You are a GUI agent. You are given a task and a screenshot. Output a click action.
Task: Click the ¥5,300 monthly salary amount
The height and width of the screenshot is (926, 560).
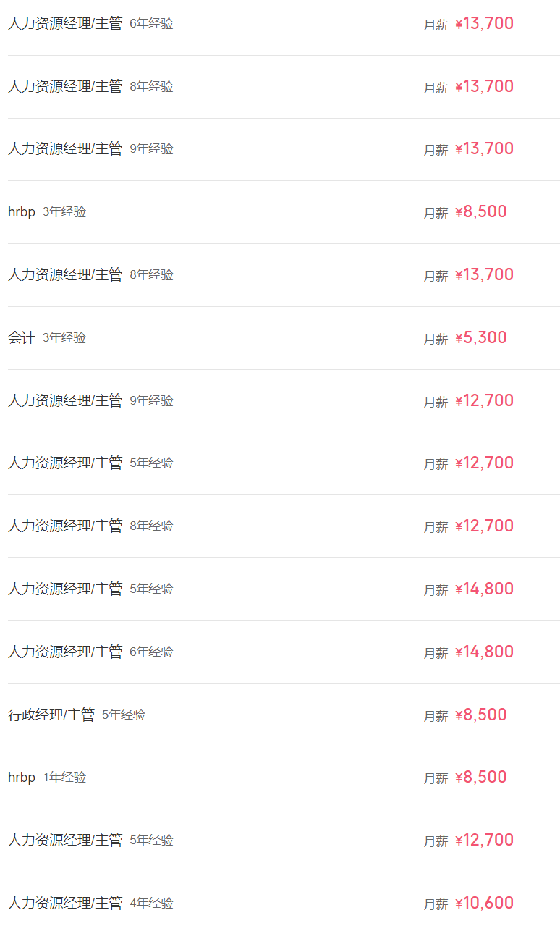481,338
